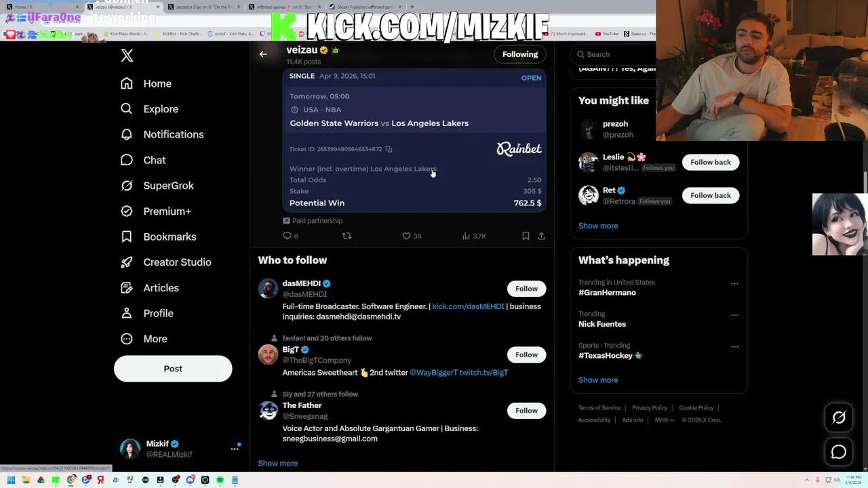Viewport: 868px width, 488px height.
Task: Open The Father's profile avatar
Action: tap(268, 411)
